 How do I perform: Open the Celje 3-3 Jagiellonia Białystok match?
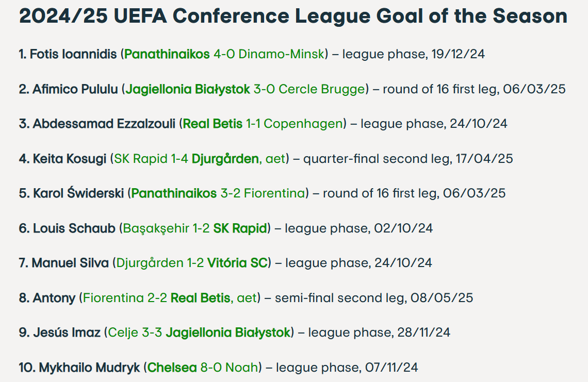click(x=199, y=333)
